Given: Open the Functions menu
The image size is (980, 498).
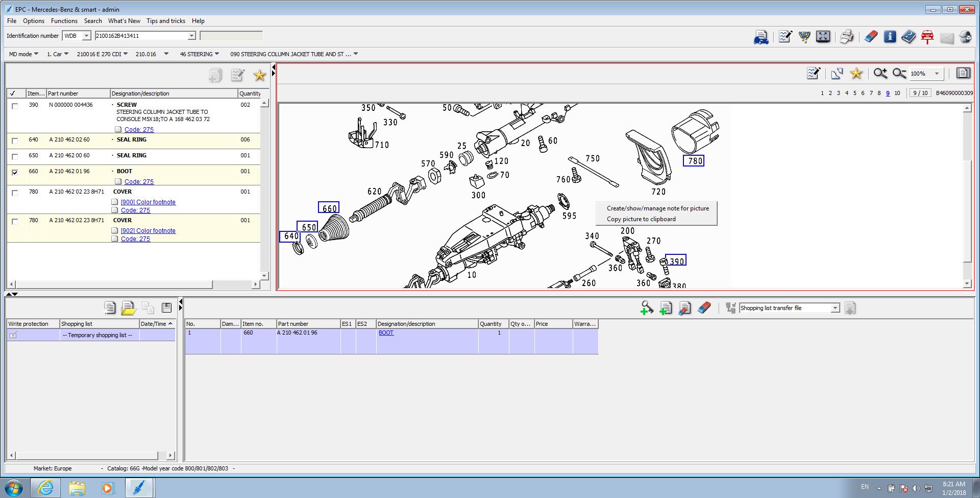Looking at the screenshot, I should point(64,21).
